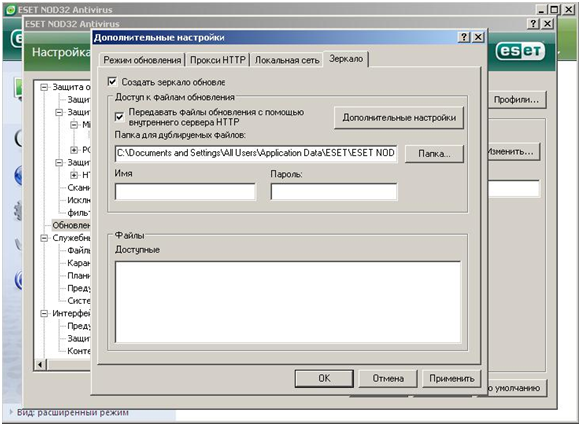Click Вид: расширенный режим link
Screen dimensions: 581x426
pyautogui.click(x=73, y=412)
